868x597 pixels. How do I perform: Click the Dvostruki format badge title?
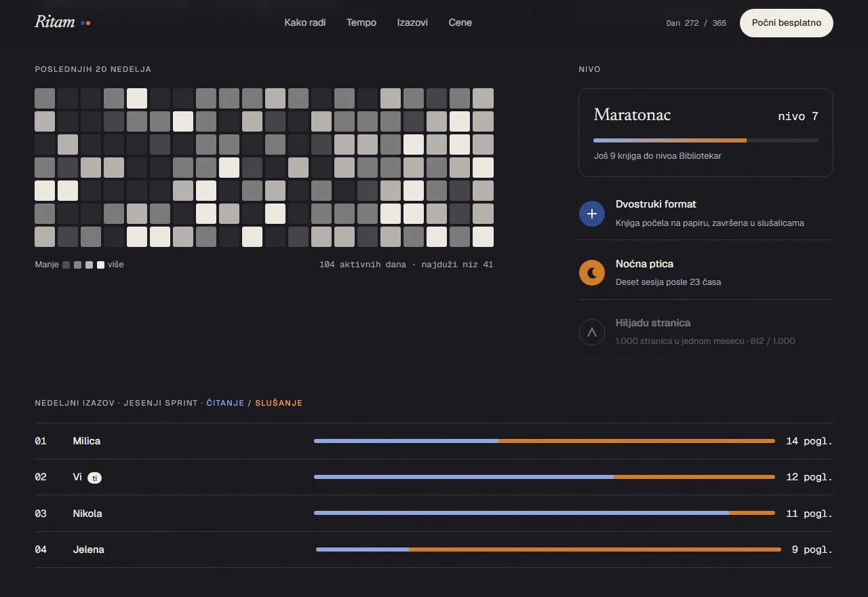pos(656,204)
